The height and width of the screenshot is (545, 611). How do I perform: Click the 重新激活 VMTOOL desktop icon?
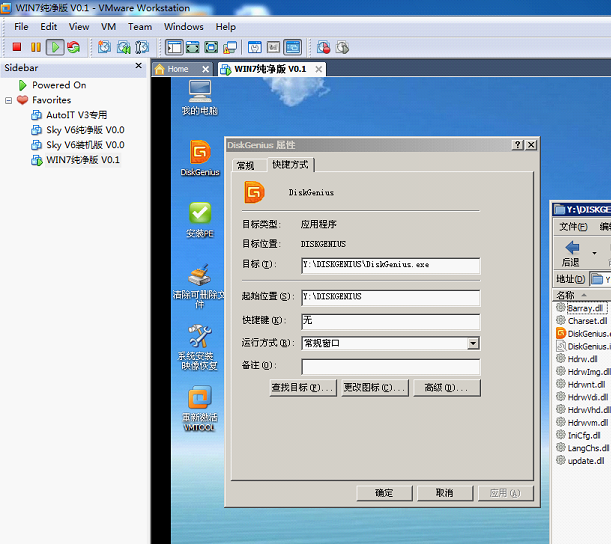tap(200, 409)
